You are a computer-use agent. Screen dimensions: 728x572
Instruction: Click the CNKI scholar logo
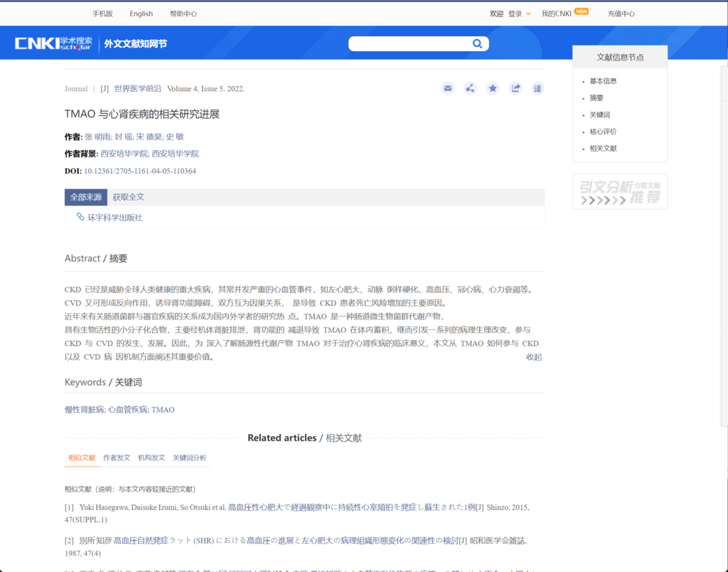(53, 43)
